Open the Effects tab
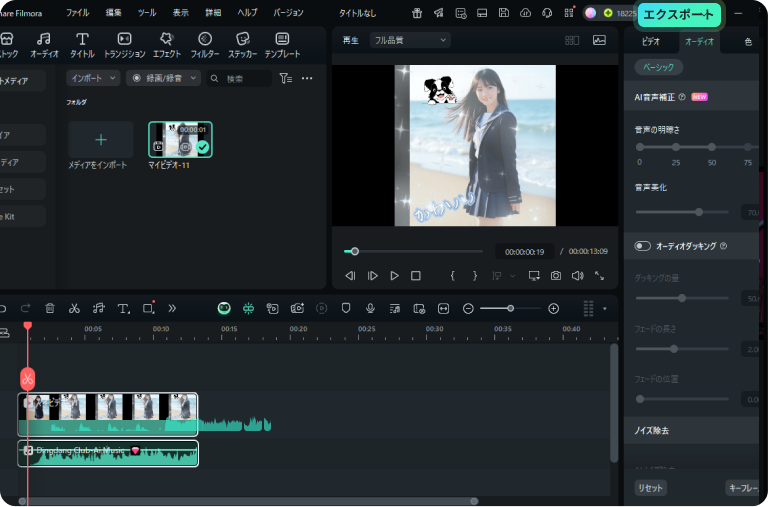The height and width of the screenshot is (507, 768). 167,45
